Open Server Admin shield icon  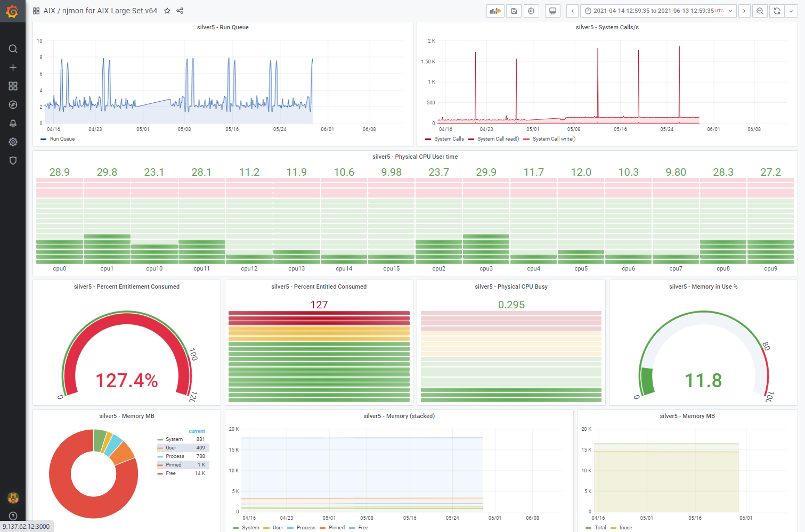pos(13,161)
